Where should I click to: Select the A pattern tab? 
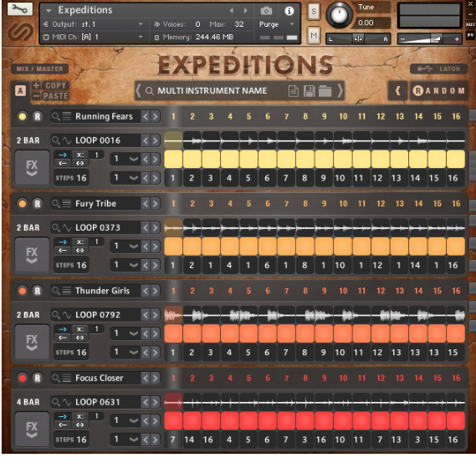click(x=20, y=90)
